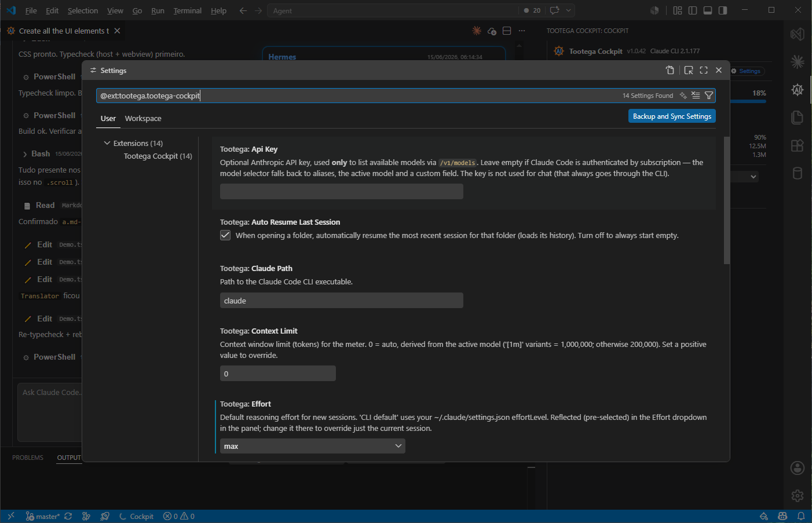The image size is (812, 523).
Task: Open the Terminal menu
Action: [x=188, y=10]
